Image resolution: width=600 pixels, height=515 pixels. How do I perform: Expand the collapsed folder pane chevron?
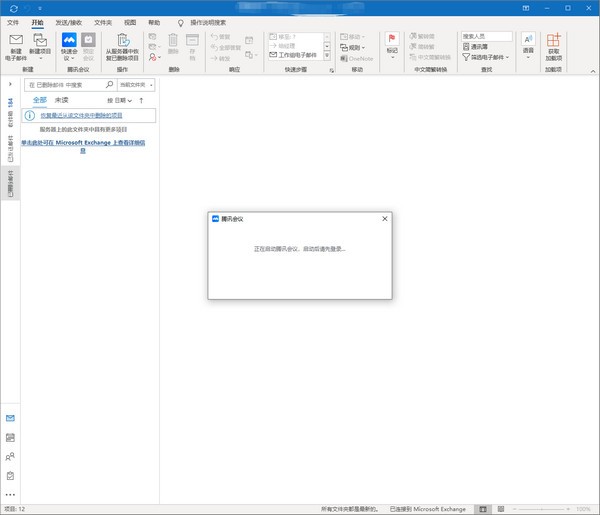tap(10, 85)
